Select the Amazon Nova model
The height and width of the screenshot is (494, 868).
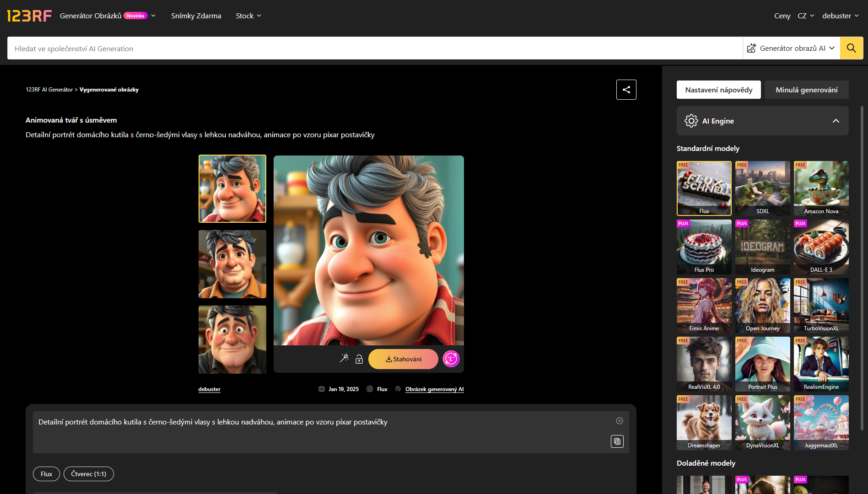pos(821,188)
